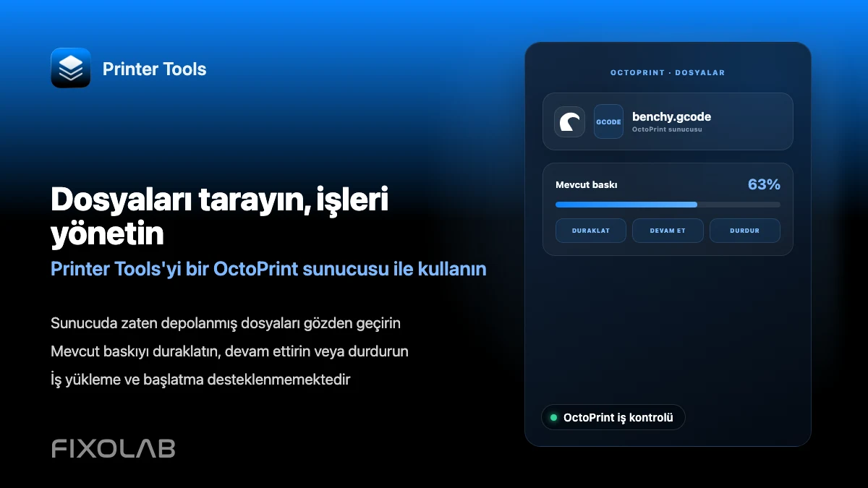
Task: Stop the print with DURDUR button
Action: (x=745, y=231)
